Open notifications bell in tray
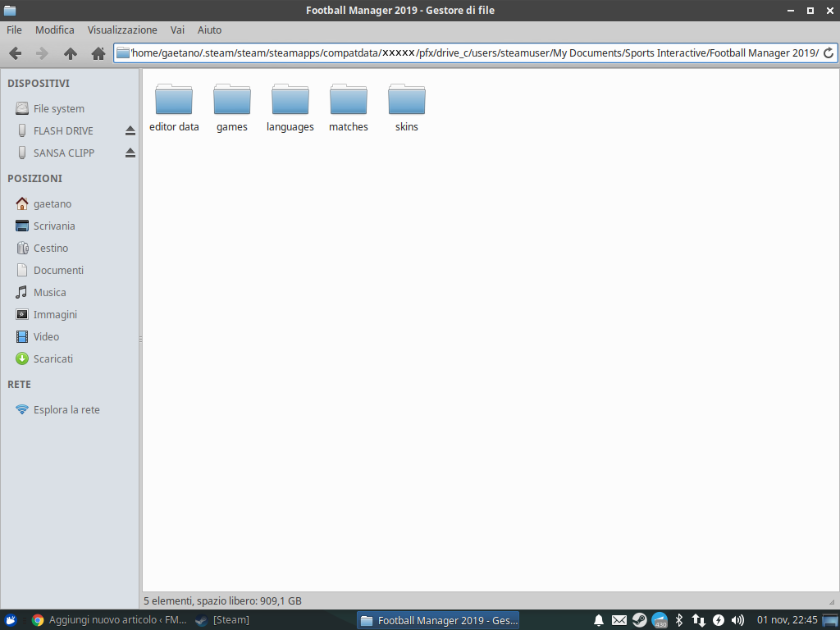 (x=599, y=620)
